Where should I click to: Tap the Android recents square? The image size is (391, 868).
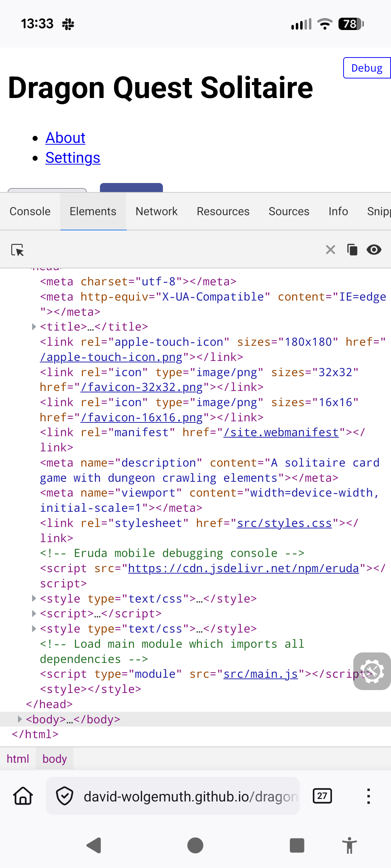pos(297,846)
